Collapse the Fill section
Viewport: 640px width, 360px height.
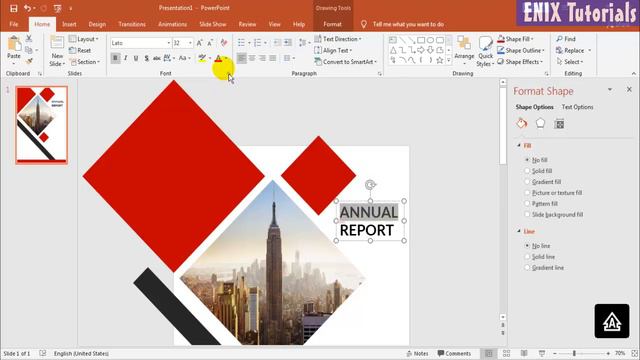[x=519, y=146]
